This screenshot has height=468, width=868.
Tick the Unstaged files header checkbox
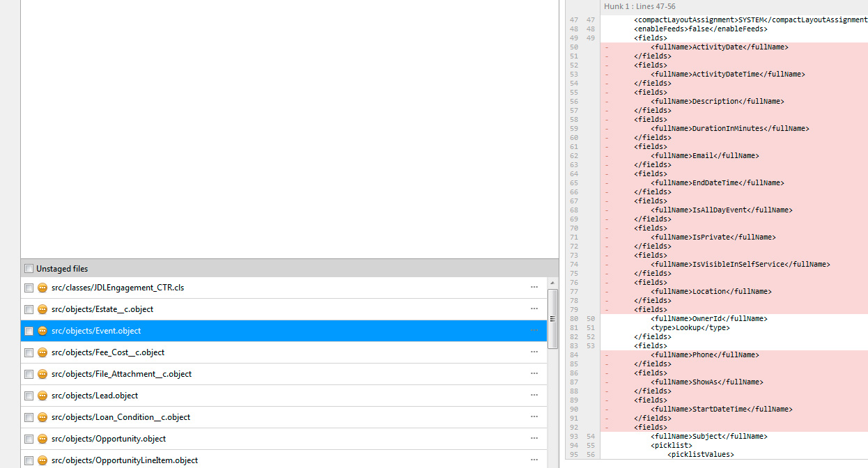[29, 269]
